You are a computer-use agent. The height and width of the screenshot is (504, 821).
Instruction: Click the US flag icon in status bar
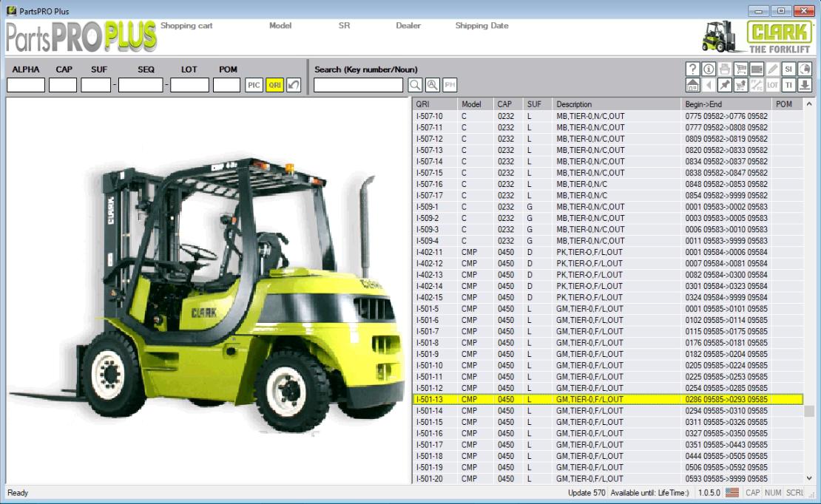732,492
